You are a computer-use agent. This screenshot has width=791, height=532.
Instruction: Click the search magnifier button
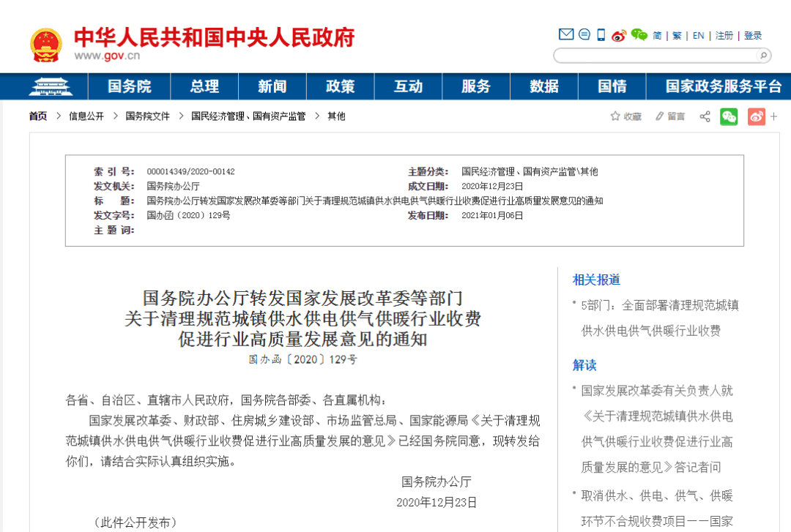762,56
